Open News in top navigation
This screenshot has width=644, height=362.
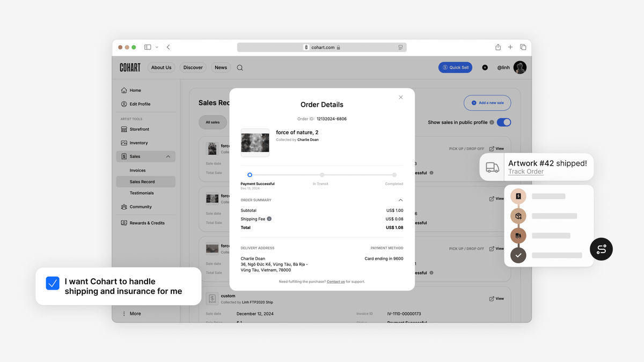pos(221,68)
